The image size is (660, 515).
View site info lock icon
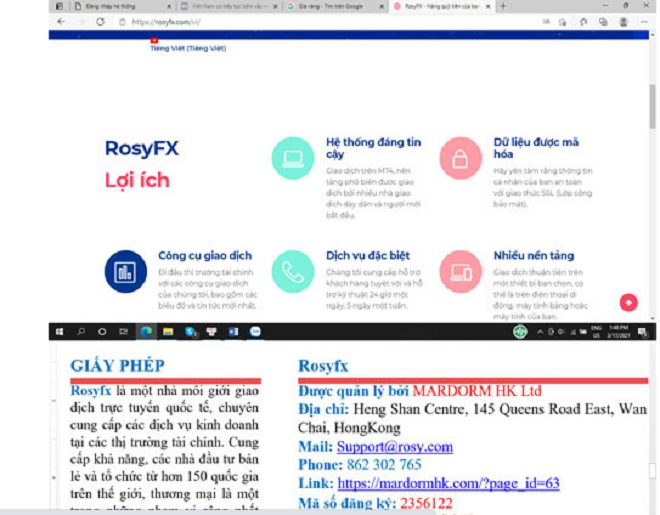tap(122, 22)
